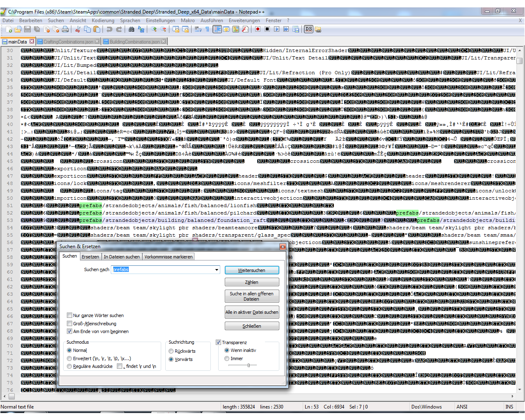Open the Kodierung menu
Image resolution: width=525 pixels, height=420 pixels.
(x=103, y=21)
